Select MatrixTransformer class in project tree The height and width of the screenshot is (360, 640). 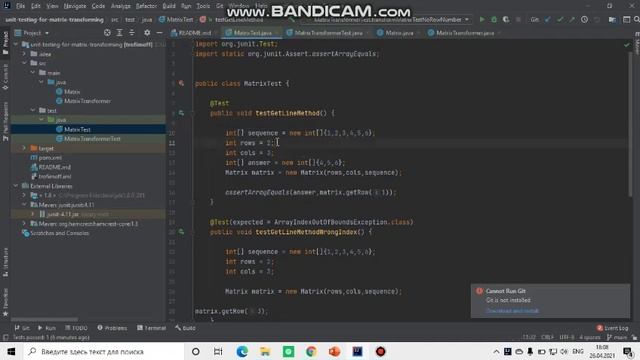87,101
